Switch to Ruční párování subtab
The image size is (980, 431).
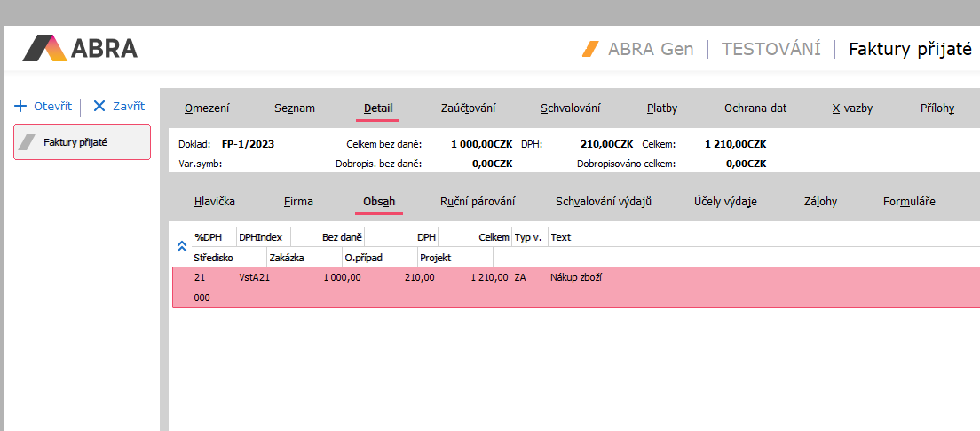(x=478, y=202)
